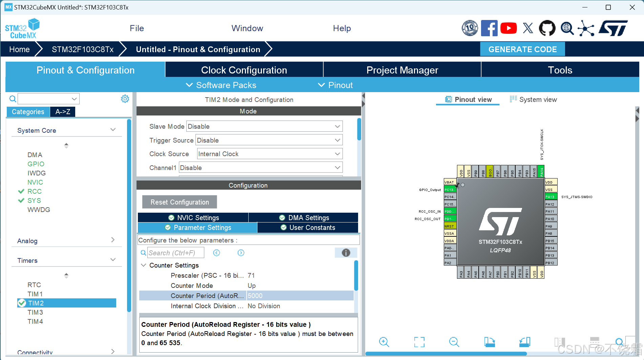
Task: Zoom in on the pinout view
Action: [384, 342]
